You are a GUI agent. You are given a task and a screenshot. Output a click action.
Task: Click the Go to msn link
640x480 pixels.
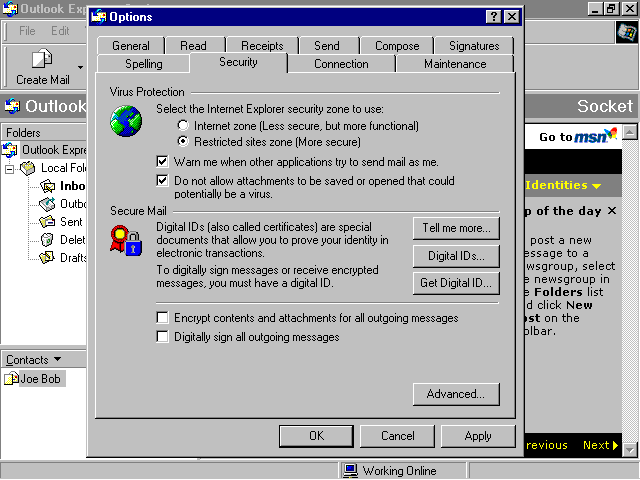578,136
